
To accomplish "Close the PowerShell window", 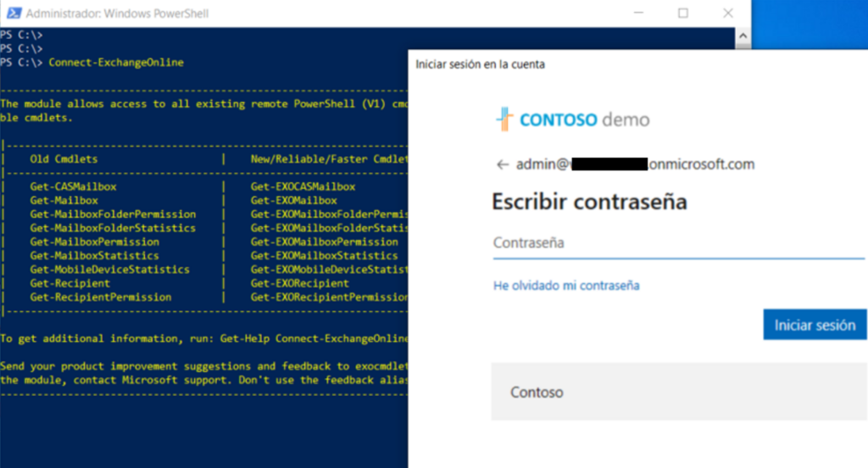I will [728, 14].
